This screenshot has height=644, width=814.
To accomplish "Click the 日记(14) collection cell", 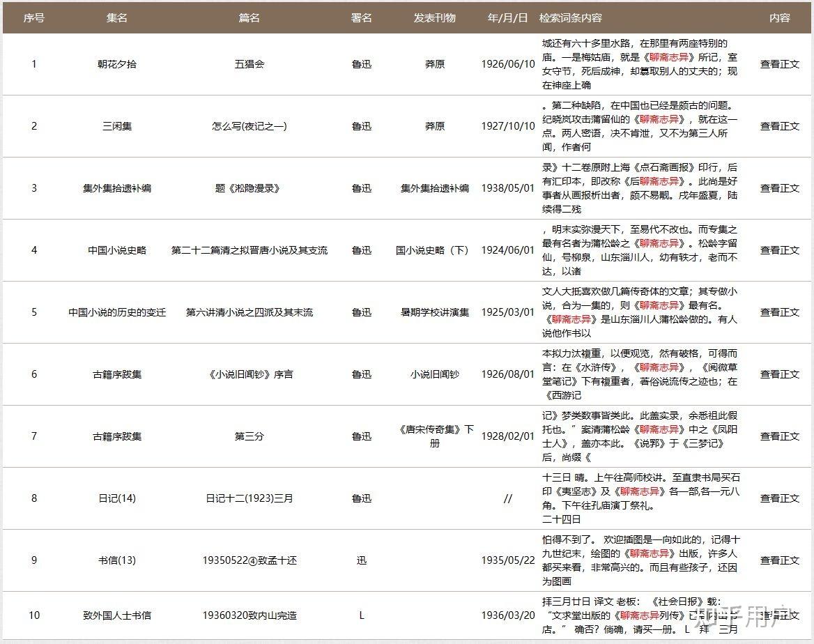I will click(x=117, y=498).
